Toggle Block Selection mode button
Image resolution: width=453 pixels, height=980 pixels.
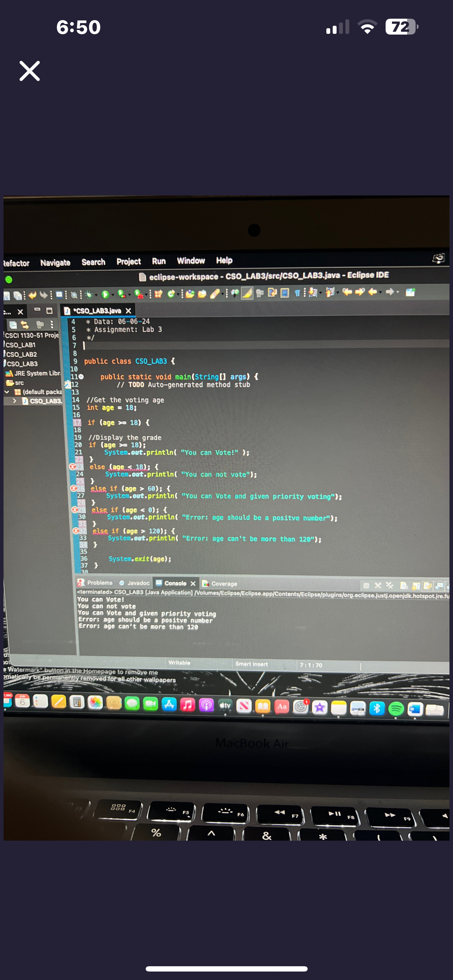285,292
